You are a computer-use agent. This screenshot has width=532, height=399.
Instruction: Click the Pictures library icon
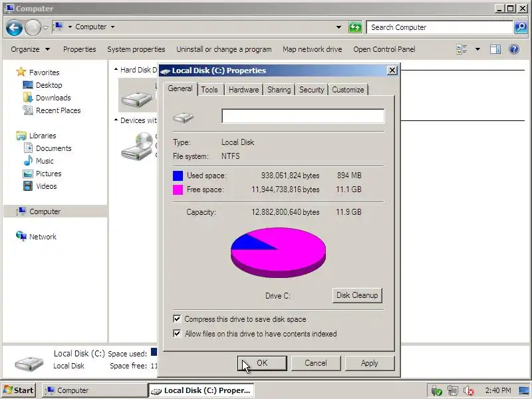point(28,174)
